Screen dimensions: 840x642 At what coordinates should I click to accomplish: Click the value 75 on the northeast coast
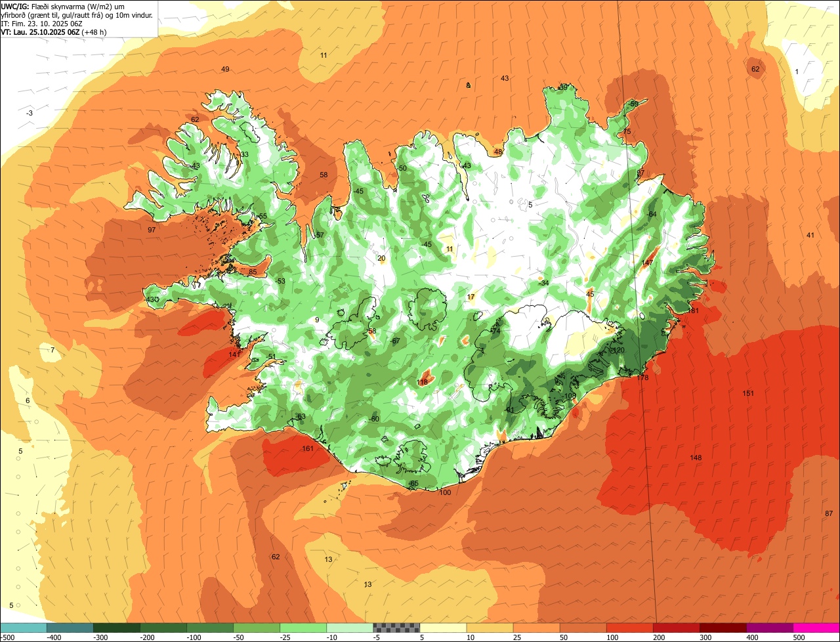point(627,132)
